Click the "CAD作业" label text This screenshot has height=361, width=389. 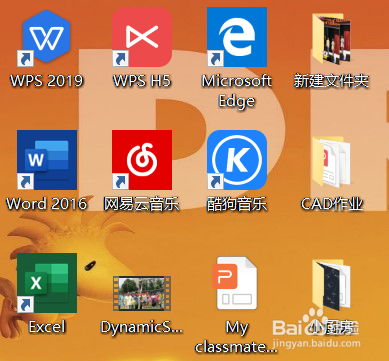[x=332, y=204]
